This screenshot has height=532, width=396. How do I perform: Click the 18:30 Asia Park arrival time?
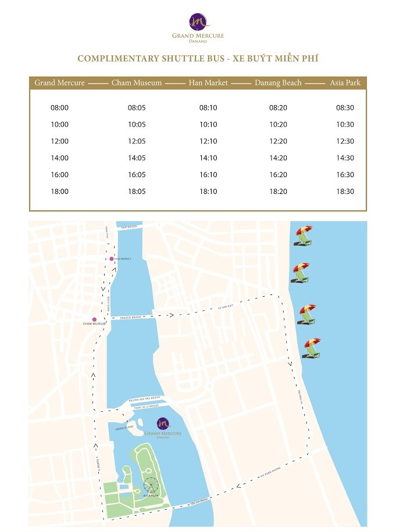coord(345,191)
